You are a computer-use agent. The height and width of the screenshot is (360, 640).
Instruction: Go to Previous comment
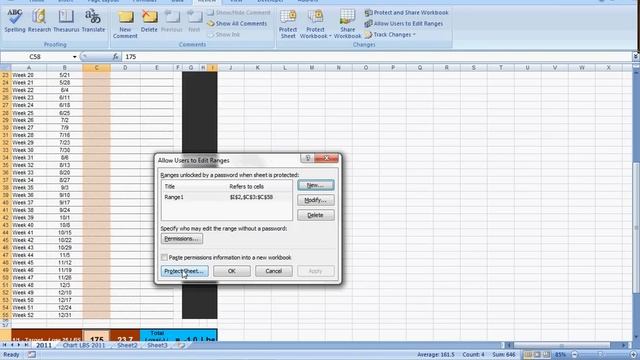click(172, 21)
